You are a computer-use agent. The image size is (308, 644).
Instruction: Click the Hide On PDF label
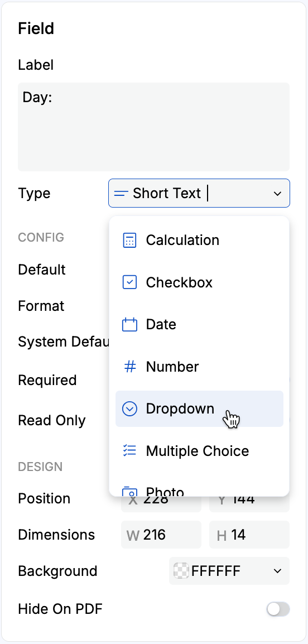tap(60, 609)
